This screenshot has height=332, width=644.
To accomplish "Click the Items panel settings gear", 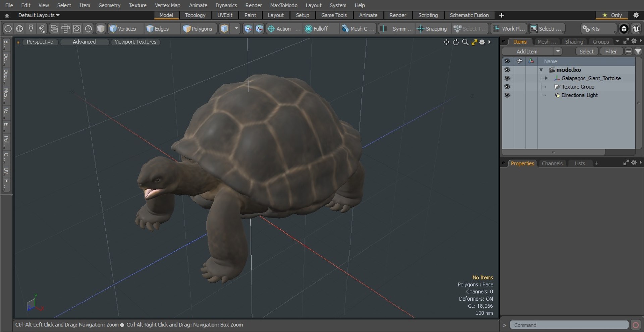I will coord(634,41).
